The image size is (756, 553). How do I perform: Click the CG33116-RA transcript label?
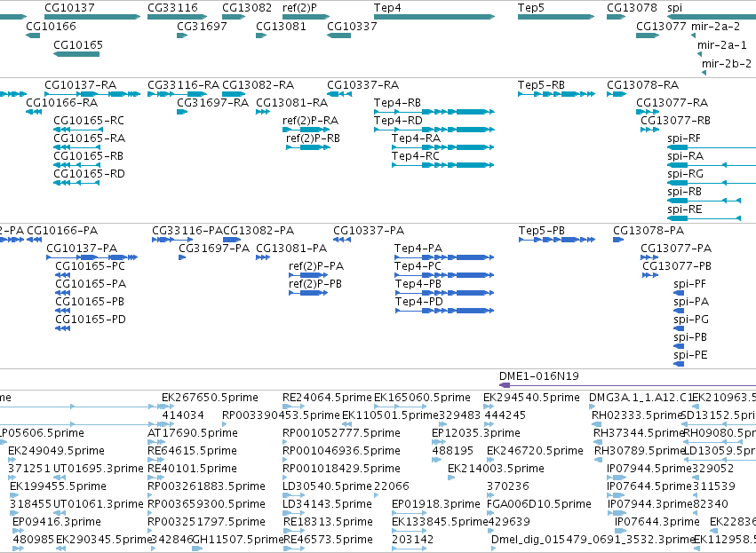(x=183, y=85)
